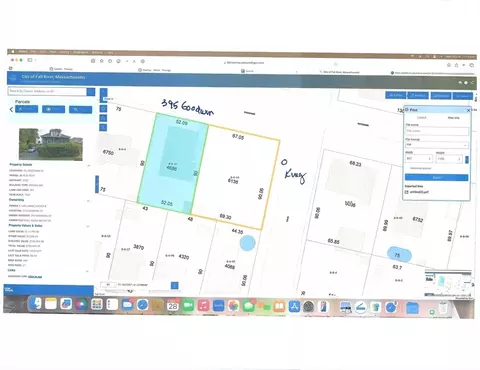Click the bookmark star in Safari toolbar

(102, 61)
